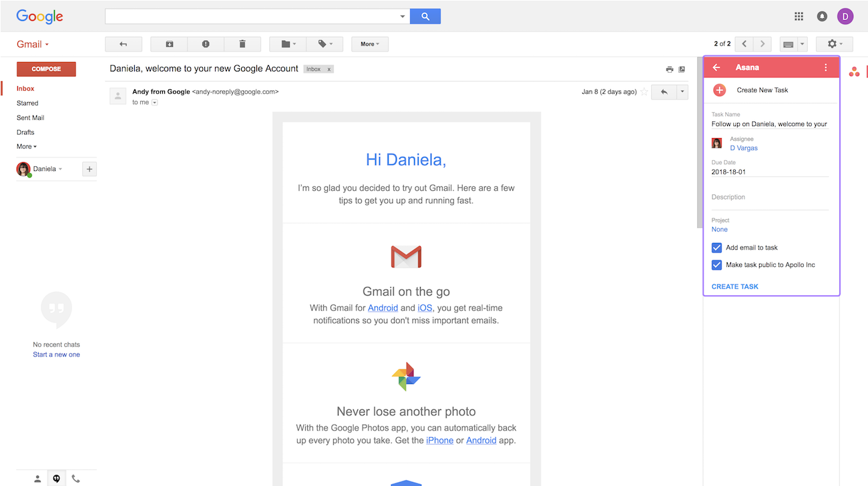Open the account avatar D

coord(845,16)
